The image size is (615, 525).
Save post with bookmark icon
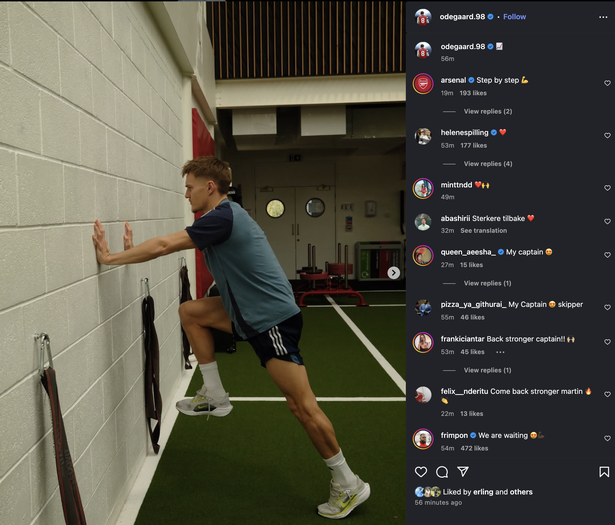[604, 472]
